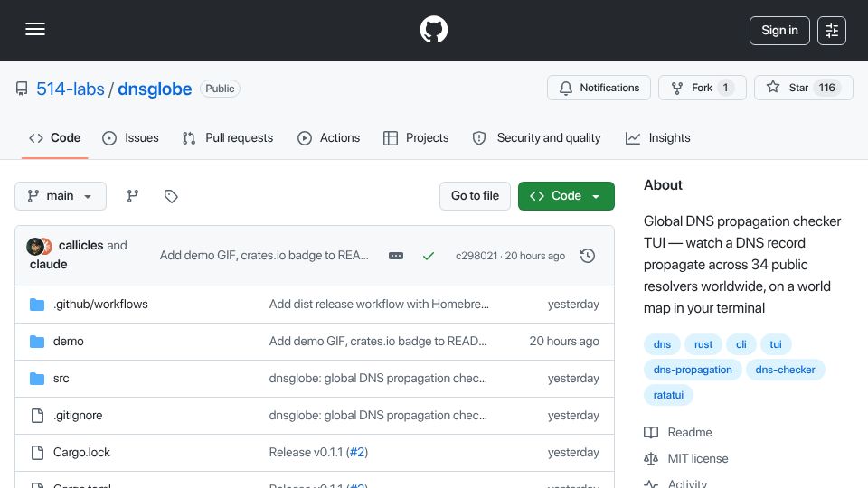Open the Insights tab
868x488 pixels.
pyautogui.click(x=657, y=137)
